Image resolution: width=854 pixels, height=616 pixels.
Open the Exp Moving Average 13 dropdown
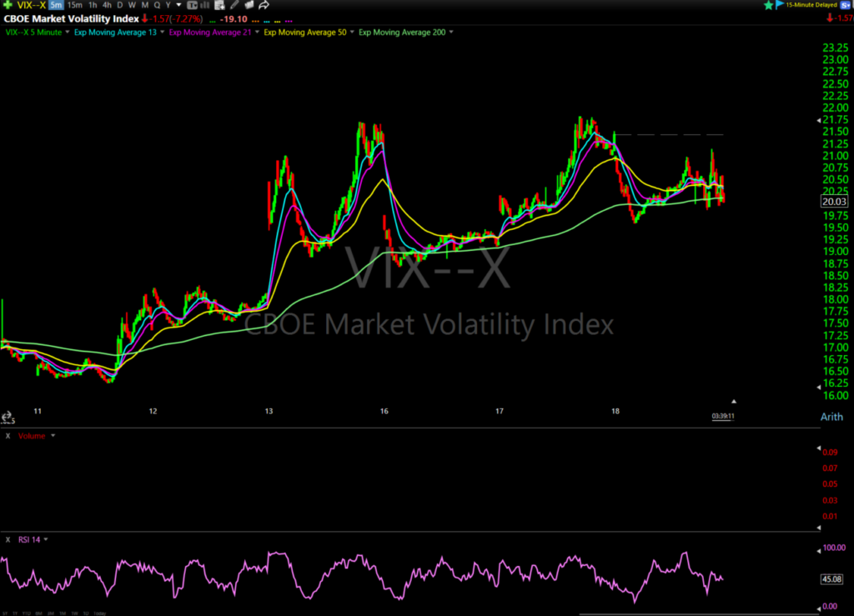coord(163,33)
